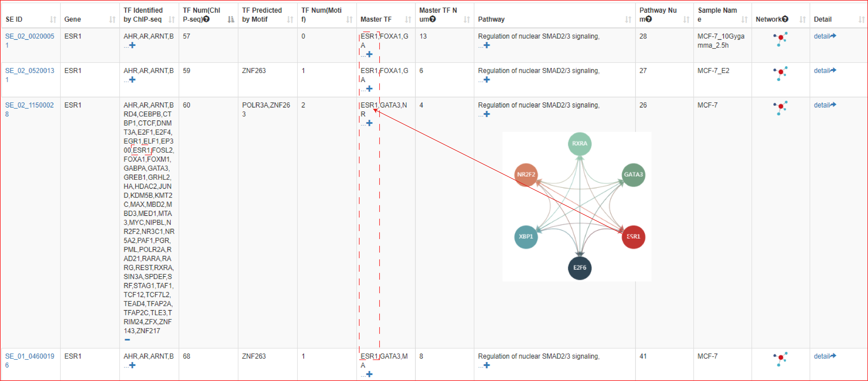Open detail link for SE_02_11500028 row
This screenshot has width=868, height=381.
coord(825,105)
